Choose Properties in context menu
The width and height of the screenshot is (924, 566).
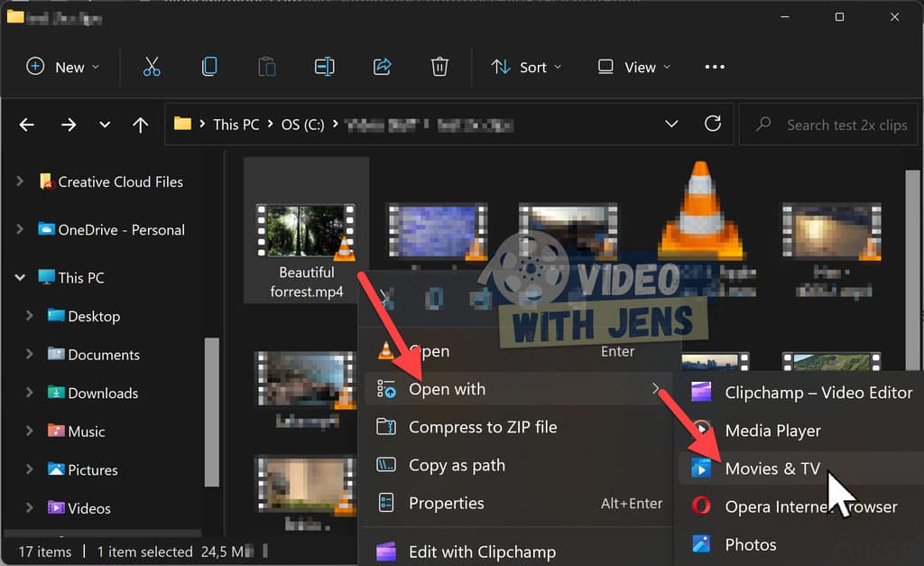[519, 503]
